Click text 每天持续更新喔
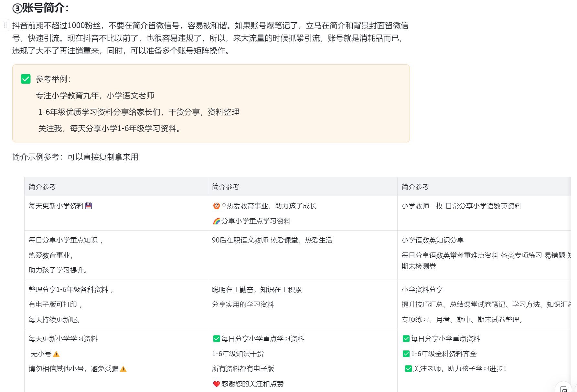 pyautogui.click(x=55, y=320)
